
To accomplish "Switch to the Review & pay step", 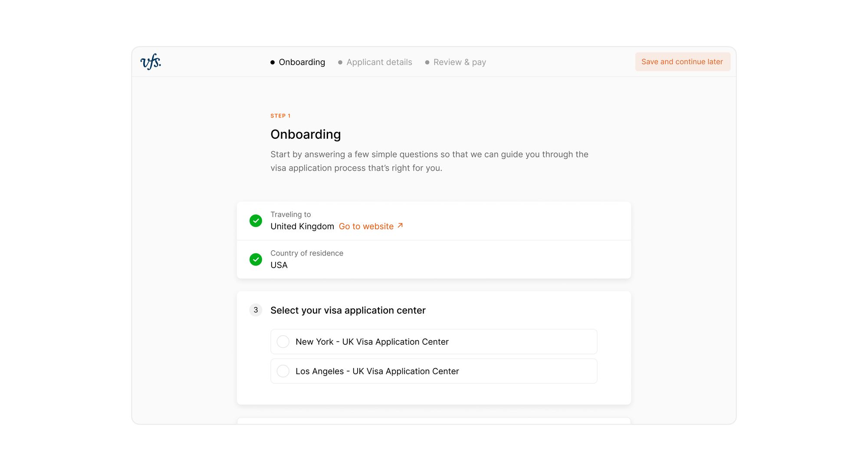I will [460, 62].
